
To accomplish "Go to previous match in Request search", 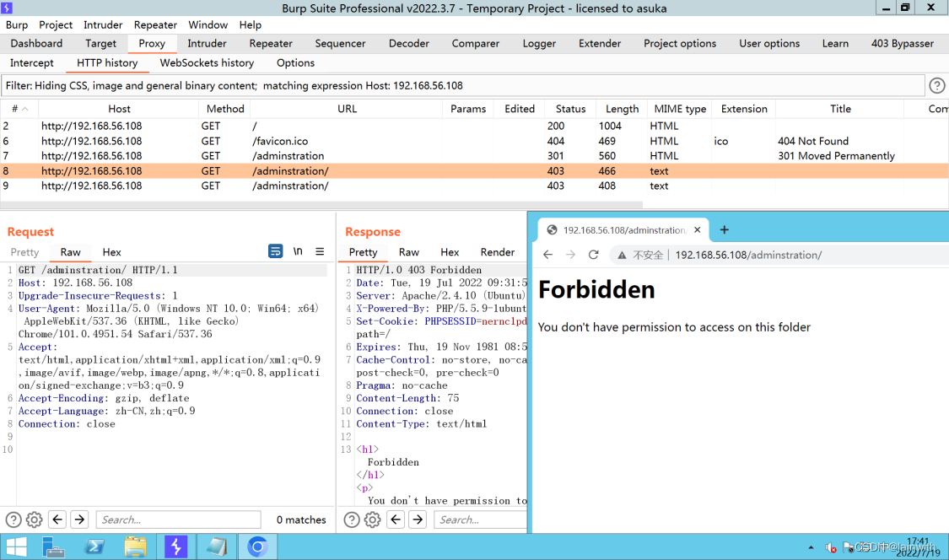I will [x=57, y=520].
